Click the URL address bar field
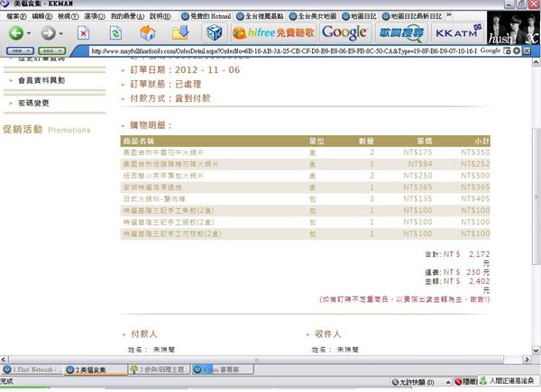541x392 pixels. [x=298, y=51]
